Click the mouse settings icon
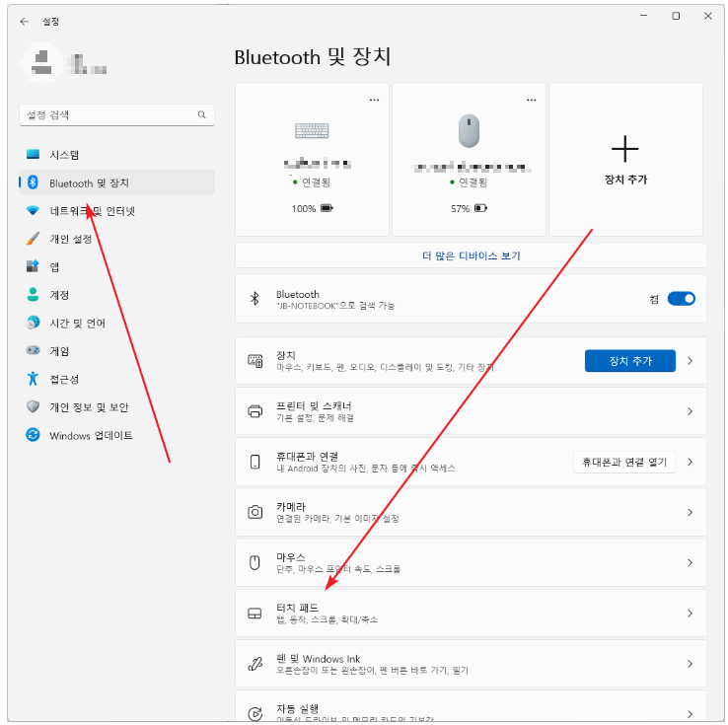The image size is (728, 725). pyautogui.click(x=255, y=562)
